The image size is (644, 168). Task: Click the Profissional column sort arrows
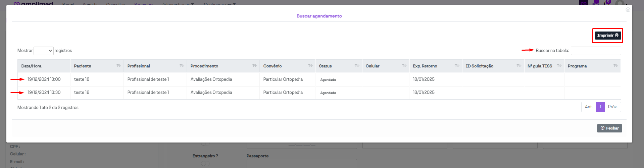click(x=182, y=66)
